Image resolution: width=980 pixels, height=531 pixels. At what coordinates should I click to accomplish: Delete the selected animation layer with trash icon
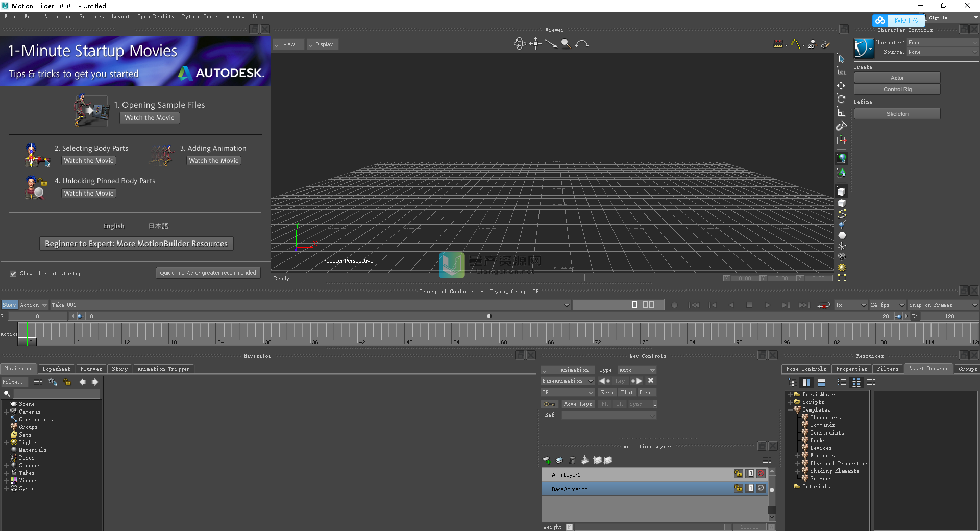pos(572,460)
